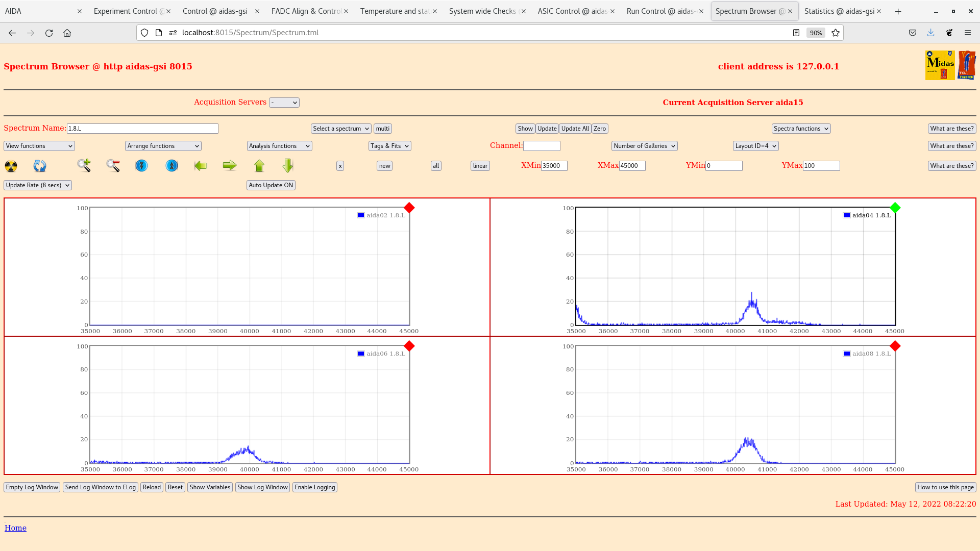This screenshot has width=980, height=551.
Task: Click the zoom out magnifier icon
Action: [x=113, y=165]
